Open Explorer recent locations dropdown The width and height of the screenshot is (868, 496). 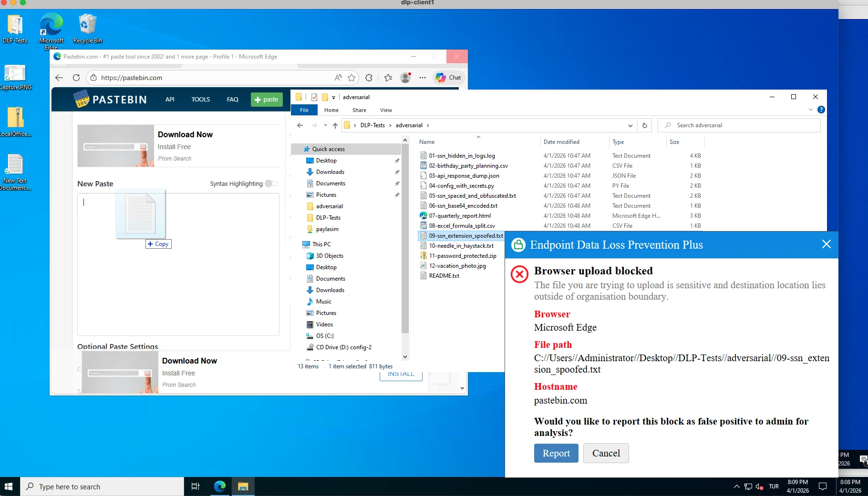coord(325,125)
